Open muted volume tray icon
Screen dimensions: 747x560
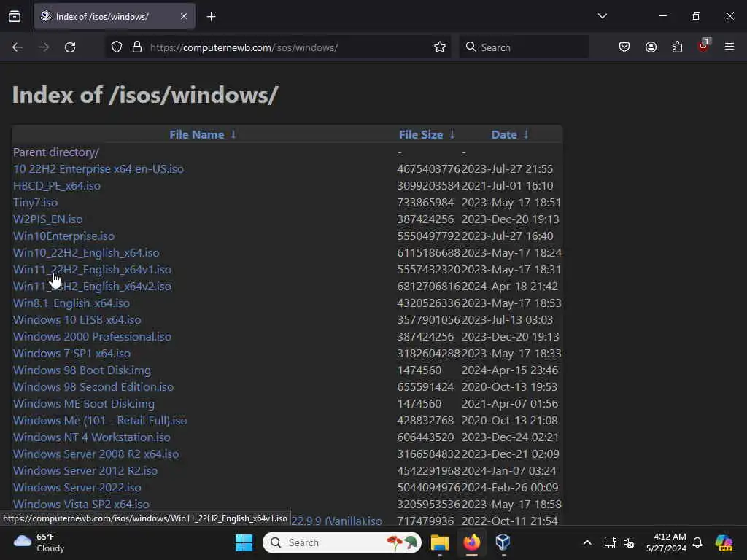[x=629, y=542]
